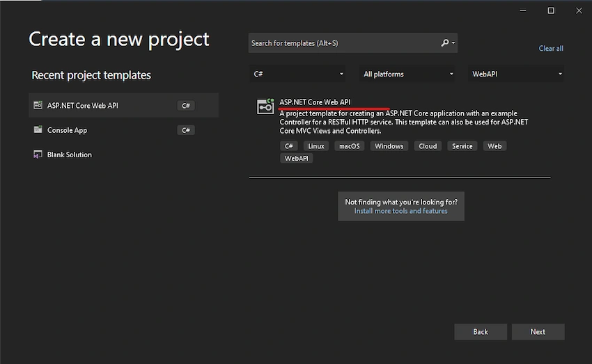The image size is (592, 364).
Task: Select ASP.NET Core Web API template icon in results
Action: 265,106
